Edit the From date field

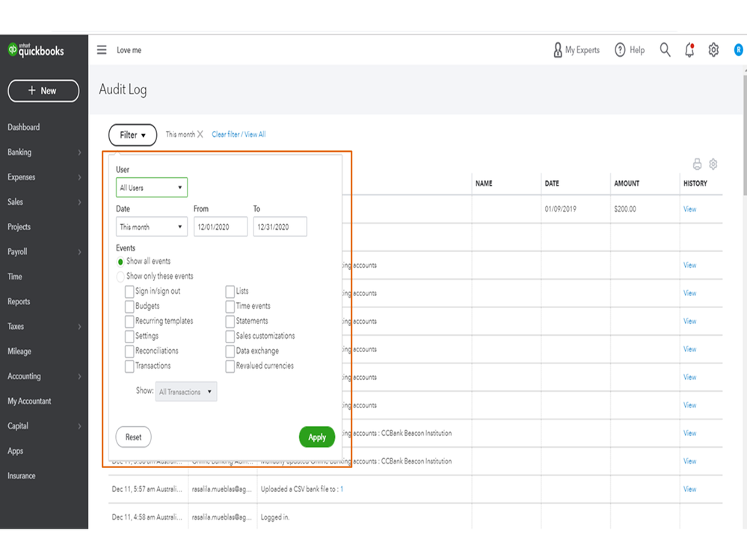coord(221,227)
